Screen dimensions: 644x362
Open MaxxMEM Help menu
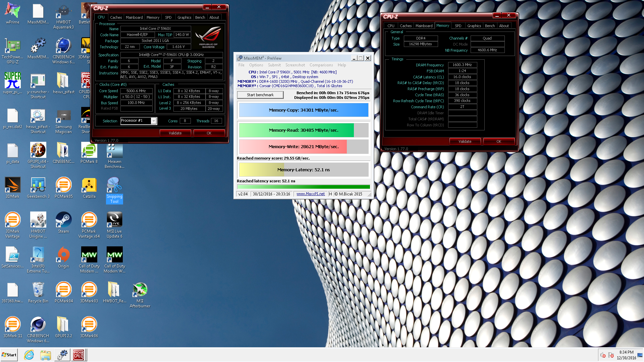[342, 65]
